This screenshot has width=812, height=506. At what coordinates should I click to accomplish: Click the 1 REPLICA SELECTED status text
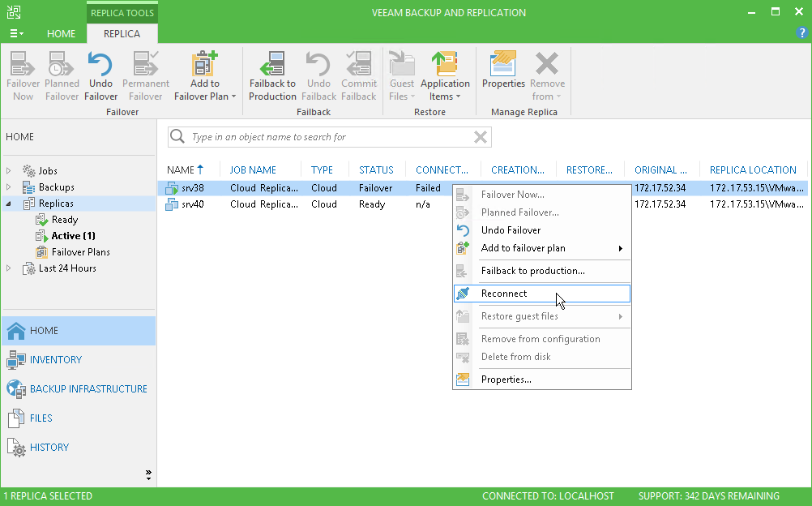point(48,496)
